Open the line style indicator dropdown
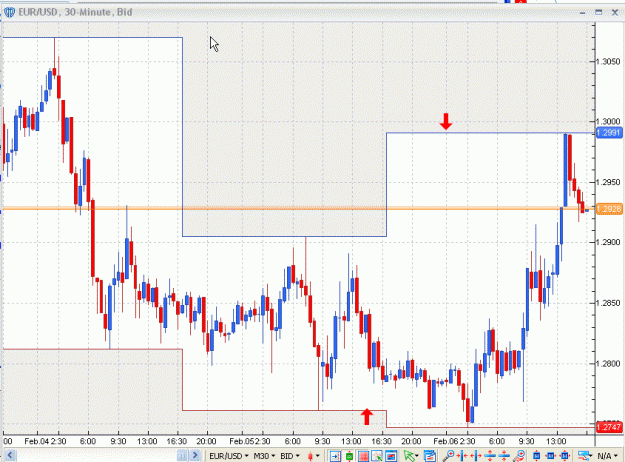 tap(585, 456)
